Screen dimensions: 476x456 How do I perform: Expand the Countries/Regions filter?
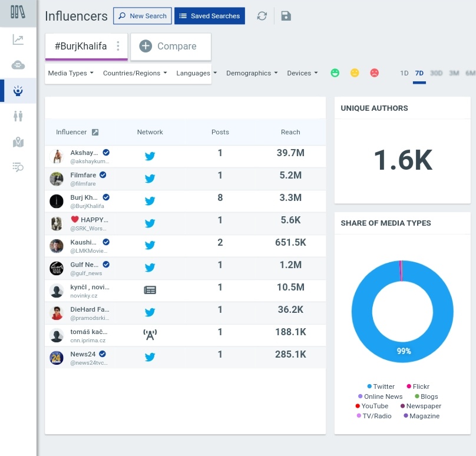[x=134, y=73]
